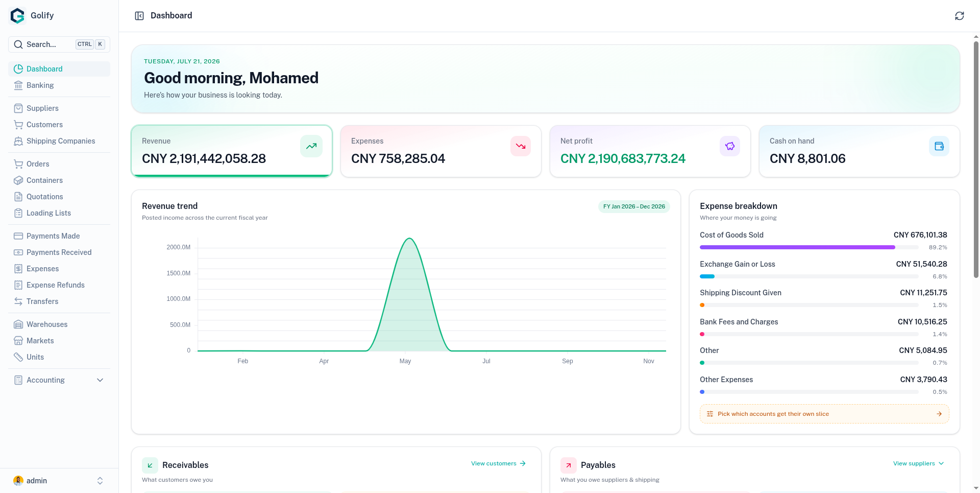Viewport: 980px width, 493px height.
Task: Open the Net profit summary card
Action: coord(650,151)
